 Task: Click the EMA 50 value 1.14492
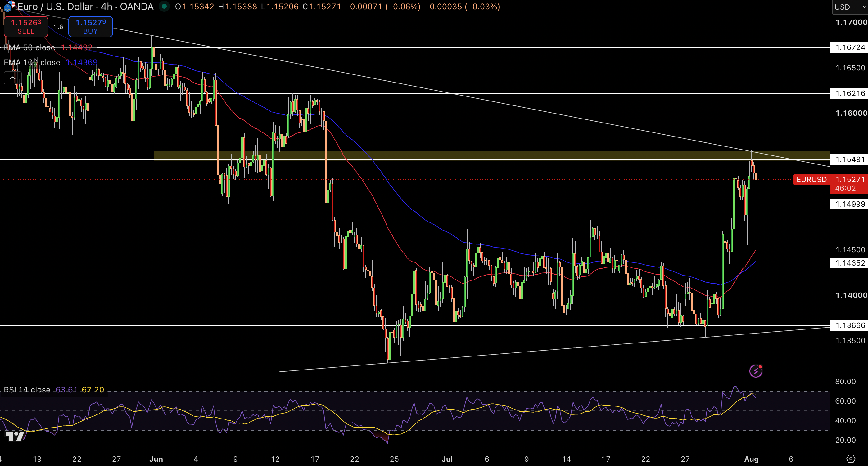click(x=76, y=47)
